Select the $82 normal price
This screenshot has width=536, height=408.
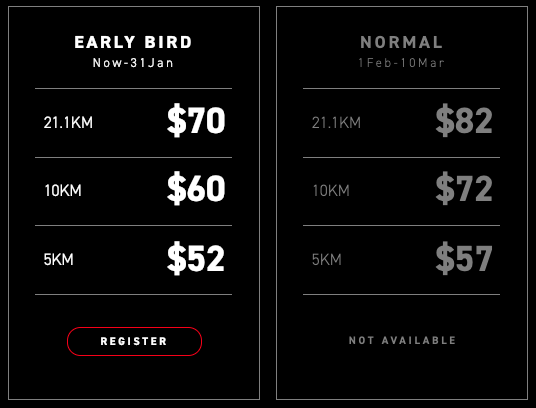click(x=464, y=120)
